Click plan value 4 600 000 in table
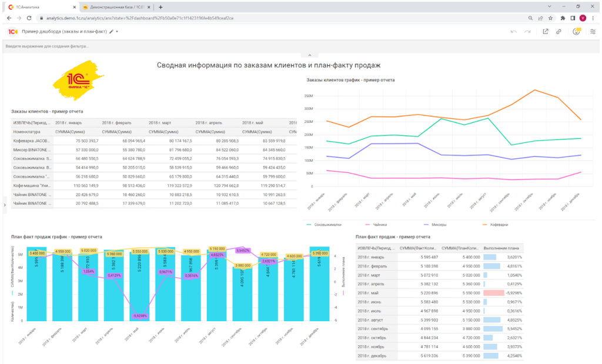The height and width of the screenshot is (364, 602). coord(470,347)
